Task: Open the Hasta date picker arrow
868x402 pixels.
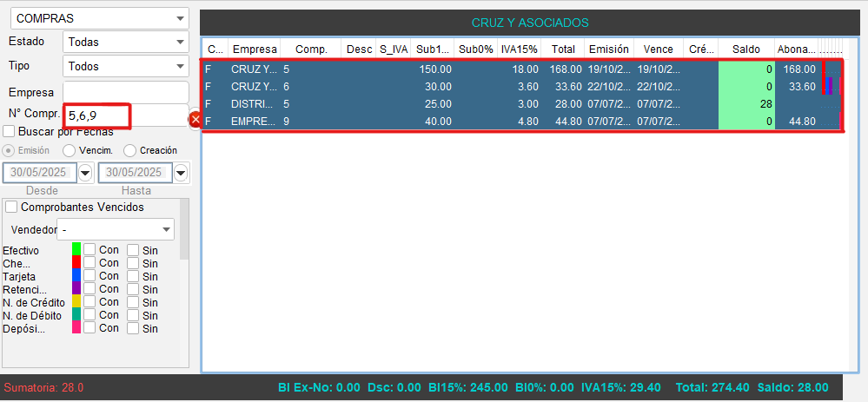Action: (181, 173)
